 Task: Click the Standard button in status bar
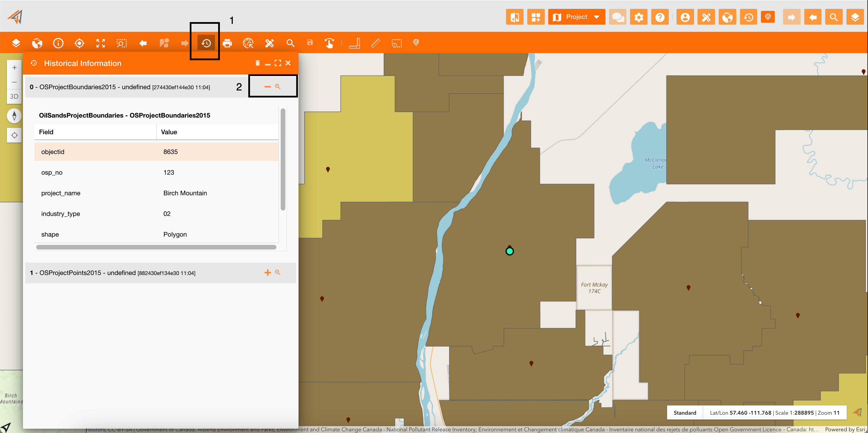[x=685, y=413]
